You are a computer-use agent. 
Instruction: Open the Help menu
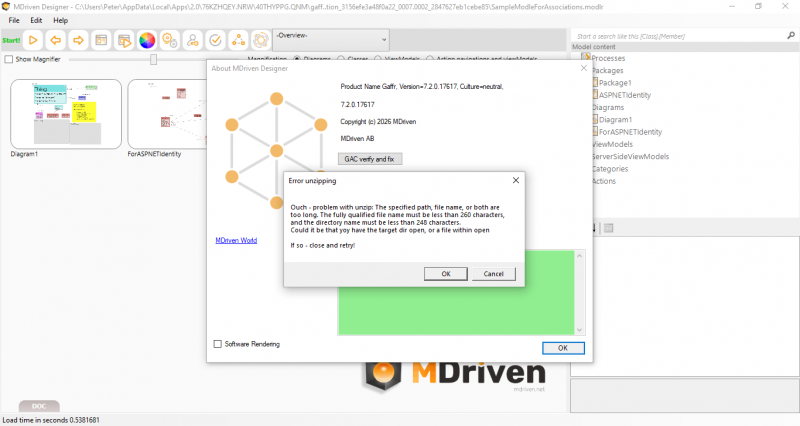[x=60, y=20]
